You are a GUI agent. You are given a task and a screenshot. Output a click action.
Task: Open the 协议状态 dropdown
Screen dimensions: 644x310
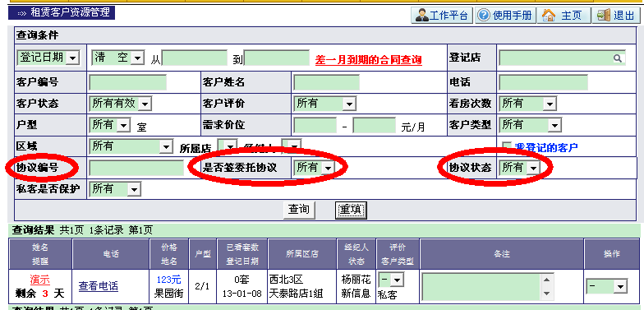click(519, 168)
